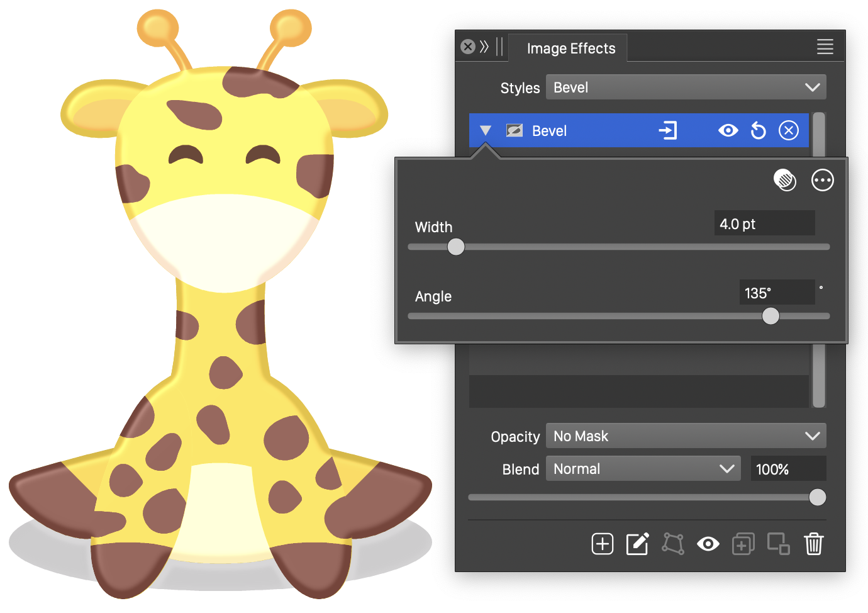Remove the Bevel effect with X icon
The height and width of the screenshot is (613, 868).
tap(788, 131)
